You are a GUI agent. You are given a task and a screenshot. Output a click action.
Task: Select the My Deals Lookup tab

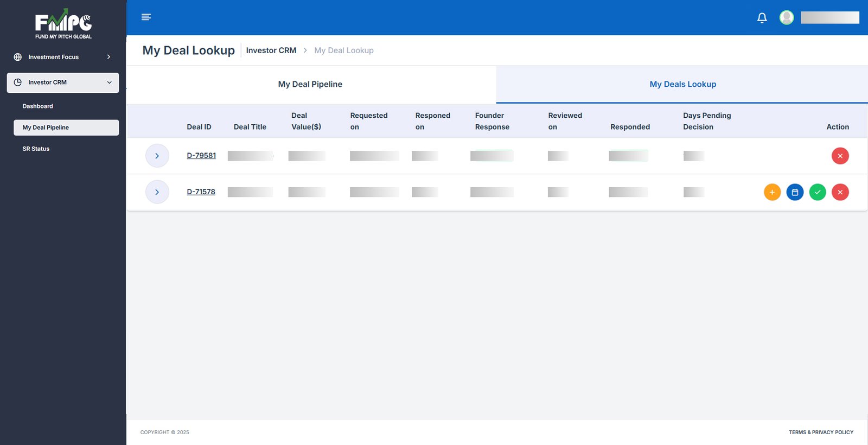click(682, 84)
